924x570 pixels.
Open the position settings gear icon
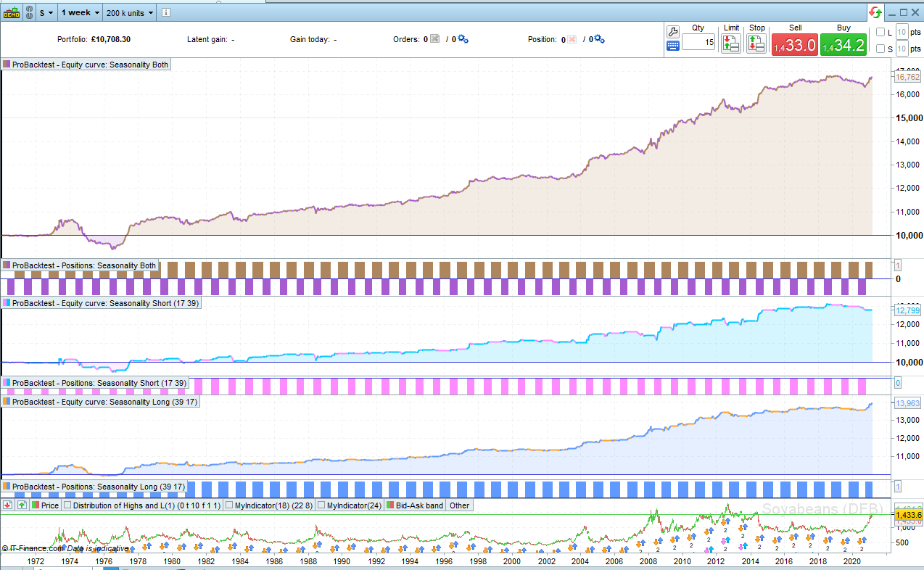[599, 39]
